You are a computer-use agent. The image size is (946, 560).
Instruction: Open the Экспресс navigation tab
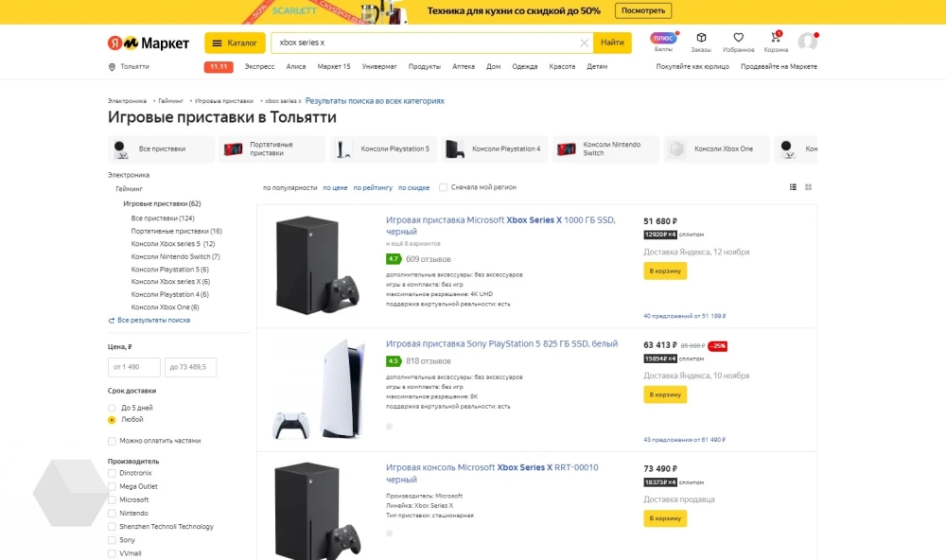(x=259, y=67)
